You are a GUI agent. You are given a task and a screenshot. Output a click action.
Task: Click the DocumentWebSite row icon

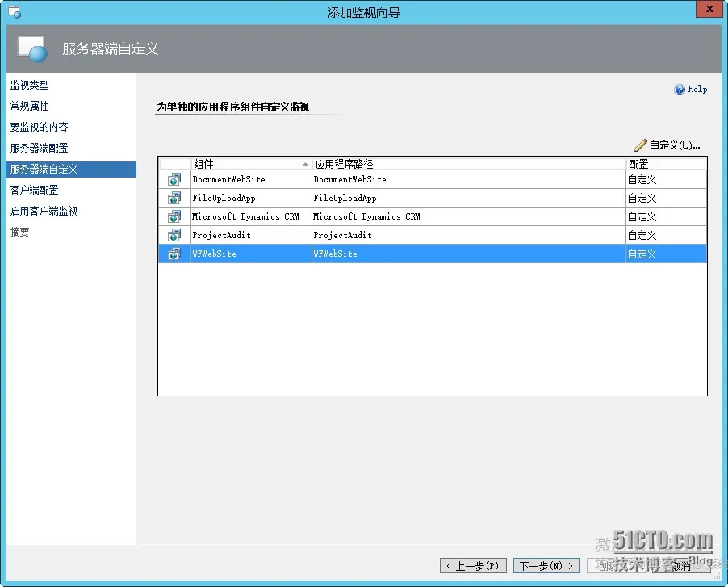click(x=174, y=180)
